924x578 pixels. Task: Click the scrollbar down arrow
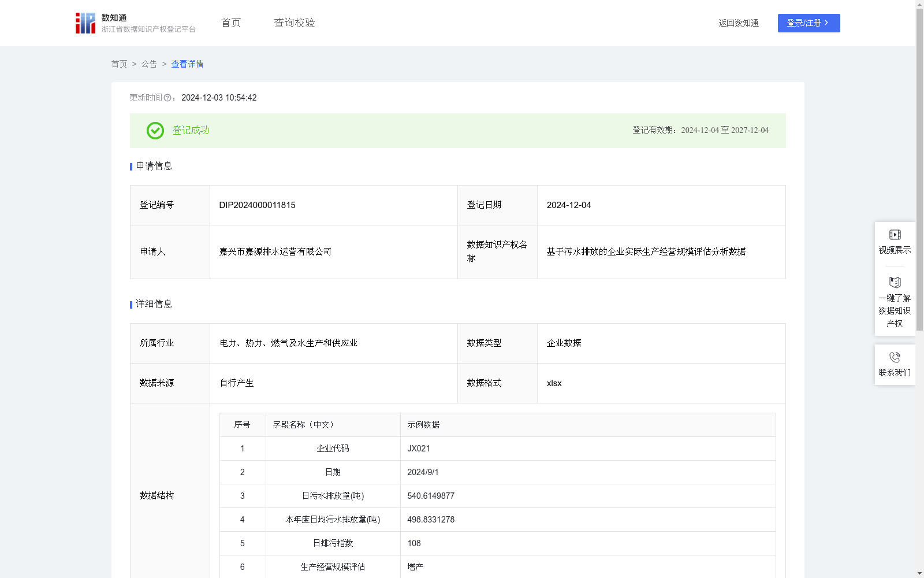[x=919, y=573]
